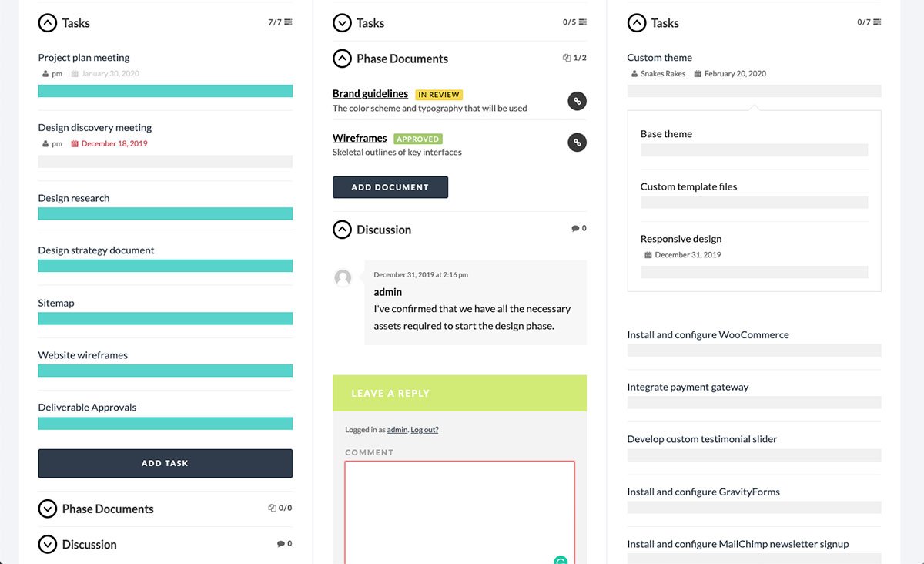Click calendar icon next to December 18, 2019
Viewport: 924px width, 564px height.
[75, 144]
